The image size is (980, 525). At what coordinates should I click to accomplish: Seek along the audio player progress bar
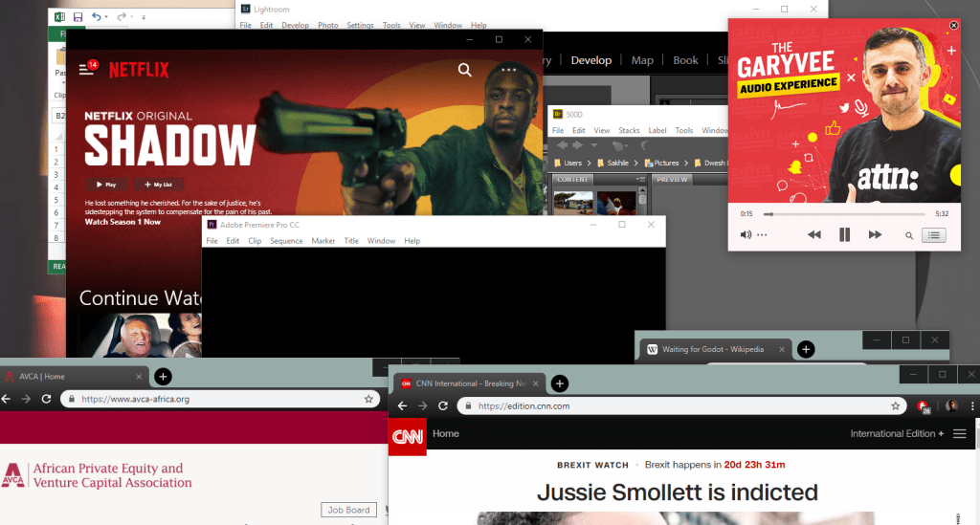click(845, 214)
